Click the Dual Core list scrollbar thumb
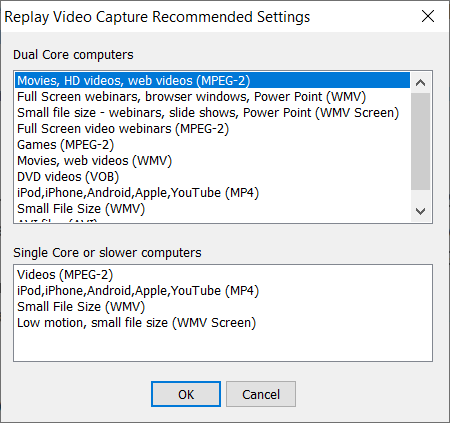Image resolution: width=450 pixels, height=423 pixels. tap(420, 141)
